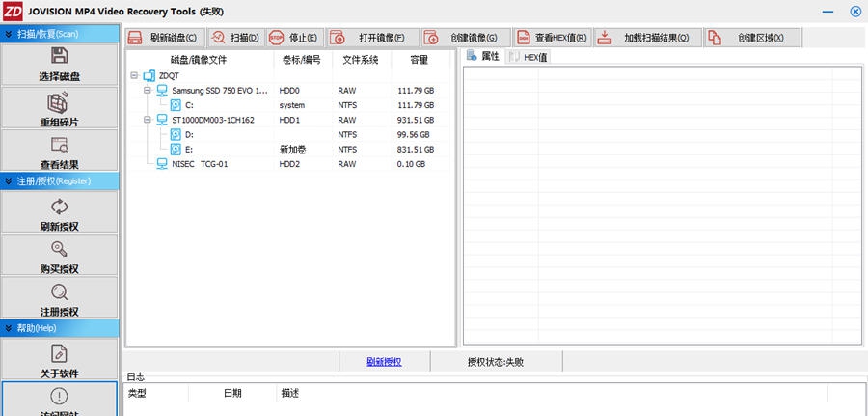Screen dimensions: 868x416
Task: Collapse the Samsung SSD 750 EVO node
Action: click(x=148, y=90)
